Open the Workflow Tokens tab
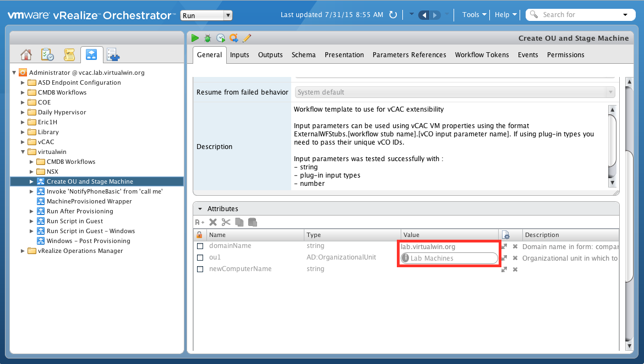The height and width of the screenshot is (364, 644). tap(482, 55)
